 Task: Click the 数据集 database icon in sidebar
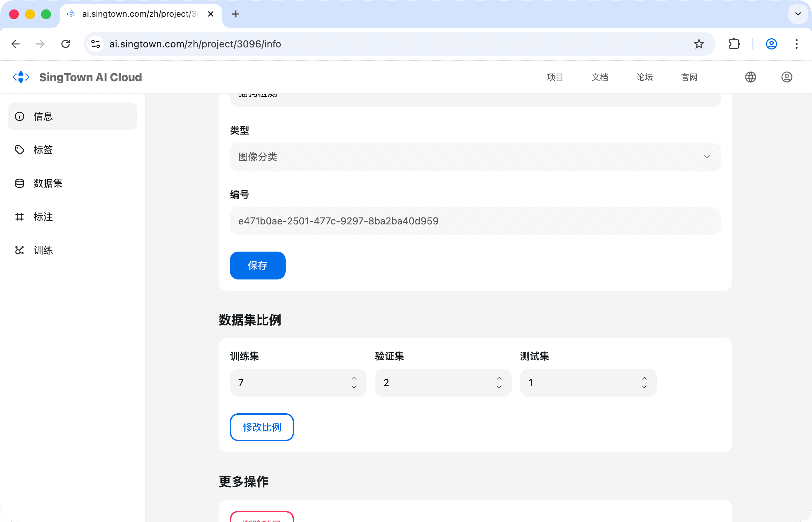click(20, 183)
